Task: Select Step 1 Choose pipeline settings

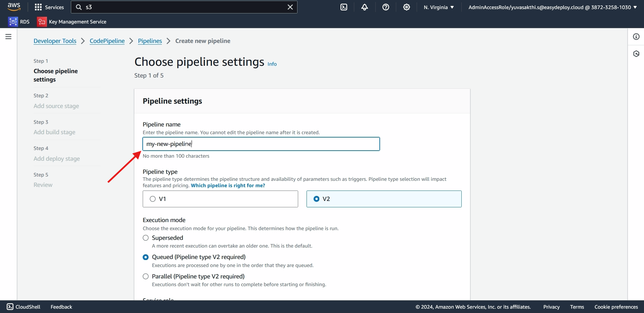Action: click(56, 75)
